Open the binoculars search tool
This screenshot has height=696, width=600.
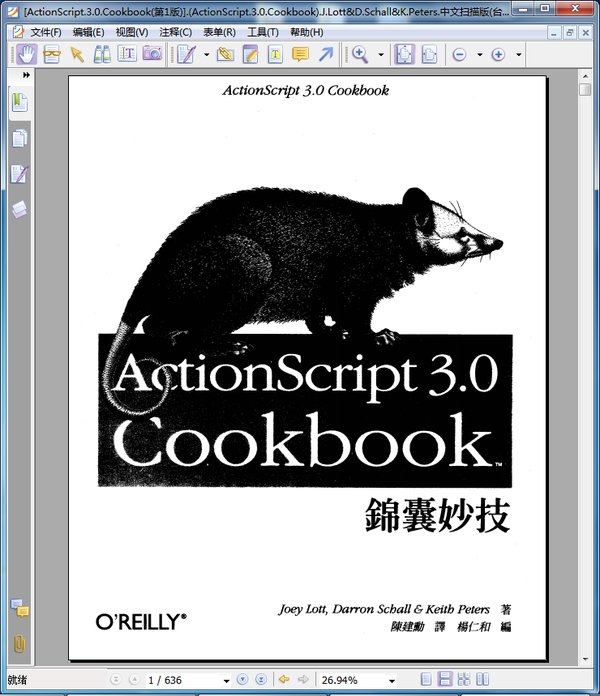[102, 55]
